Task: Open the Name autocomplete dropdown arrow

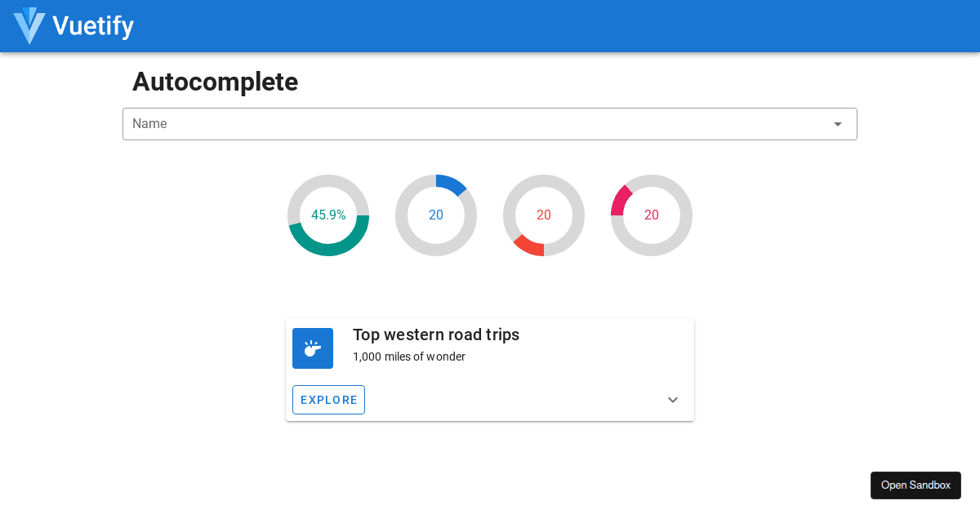Action: tap(837, 124)
